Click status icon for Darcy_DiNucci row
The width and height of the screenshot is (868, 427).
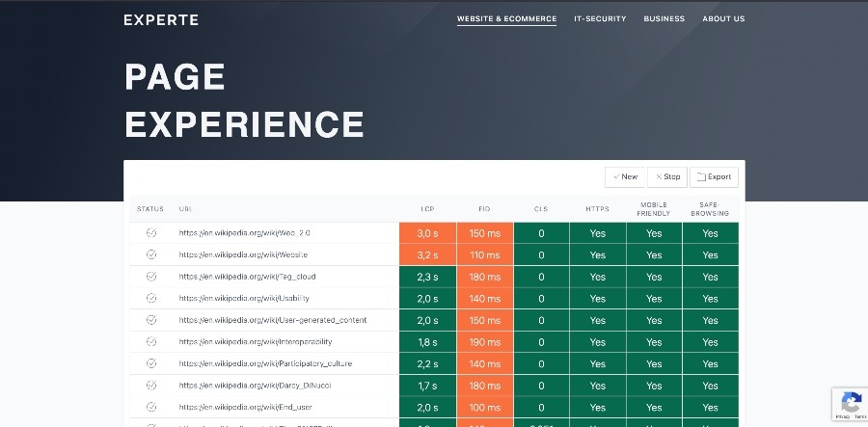(x=151, y=385)
